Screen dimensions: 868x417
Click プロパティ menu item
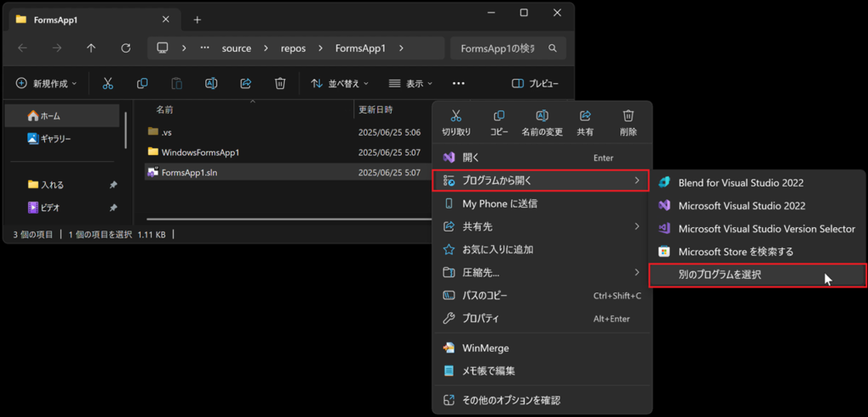(542, 319)
